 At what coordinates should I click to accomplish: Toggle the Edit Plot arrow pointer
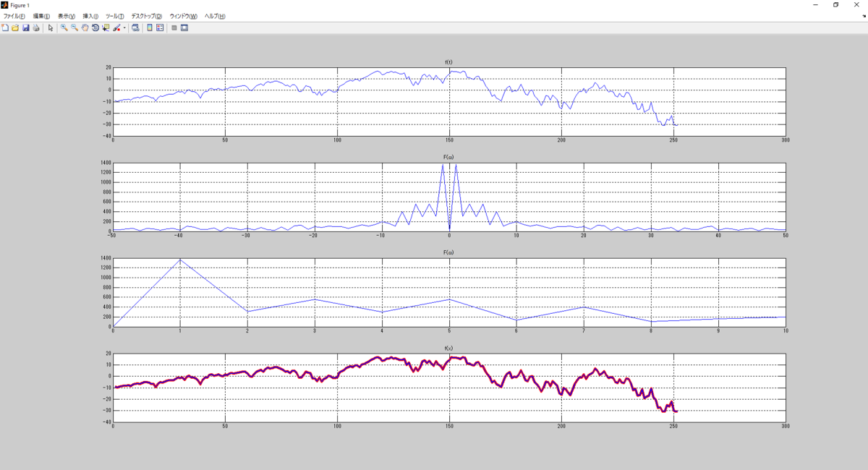click(x=51, y=27)
